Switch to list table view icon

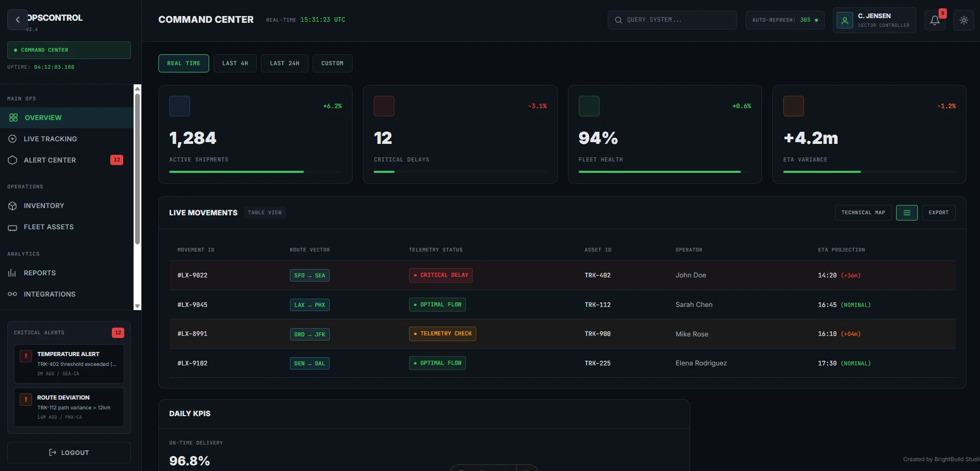906,213
